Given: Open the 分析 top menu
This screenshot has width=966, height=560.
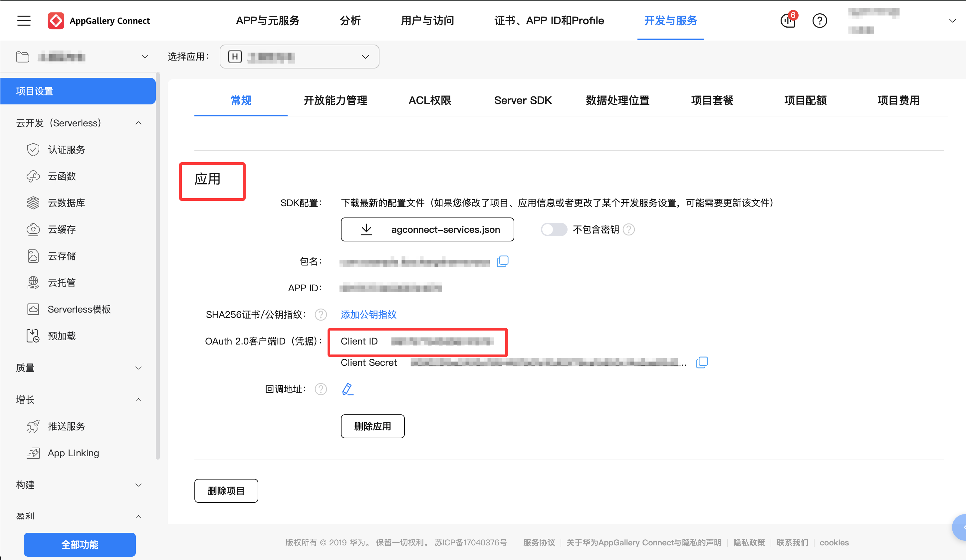Looking at the screenshot, I should (x=350, y=21).
